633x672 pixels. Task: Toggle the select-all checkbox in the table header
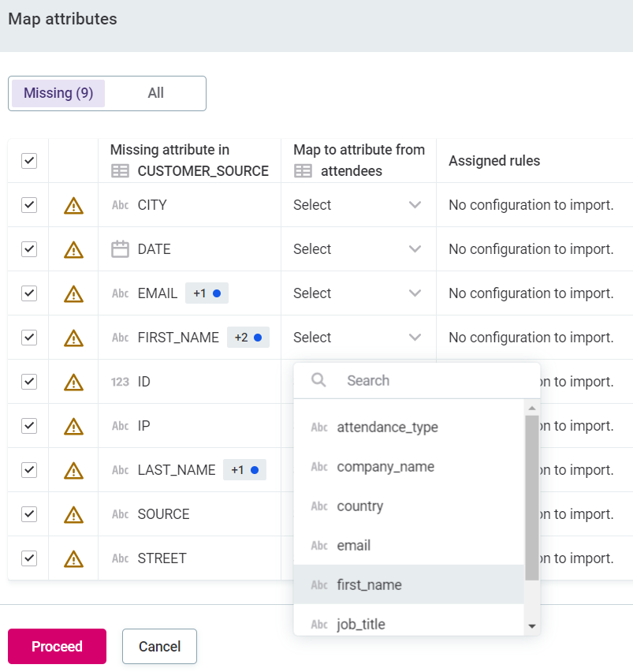[29, 161]
